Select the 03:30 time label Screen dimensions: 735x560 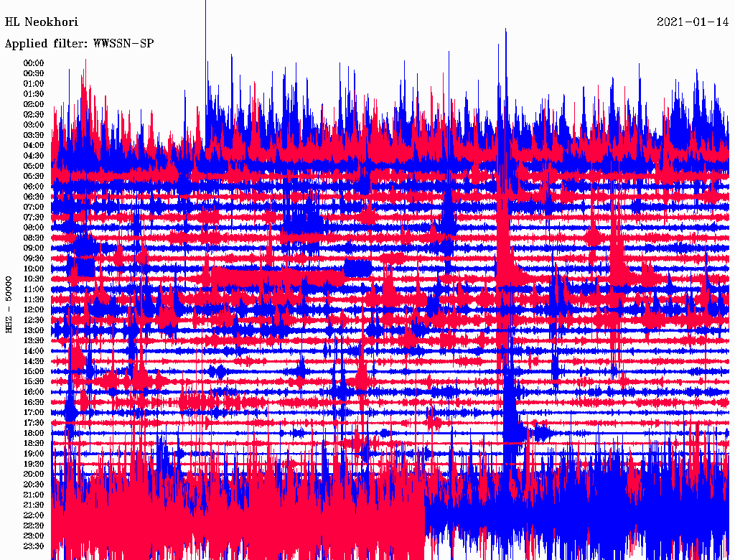(x=33, y=135)
